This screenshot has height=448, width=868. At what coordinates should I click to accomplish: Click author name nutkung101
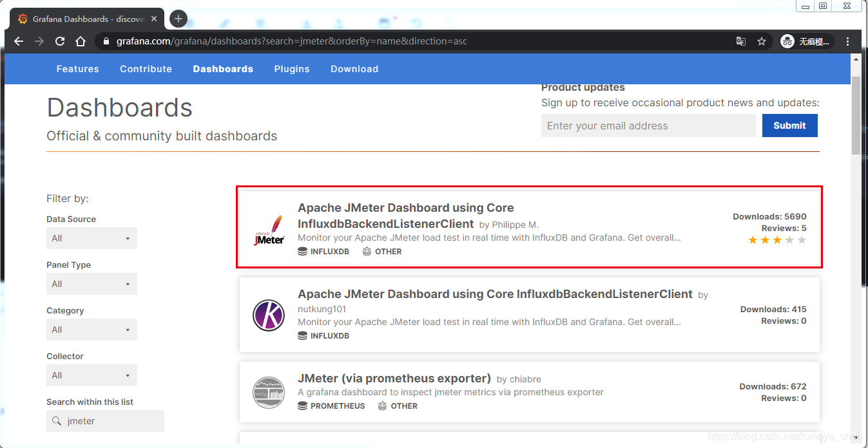322,309
